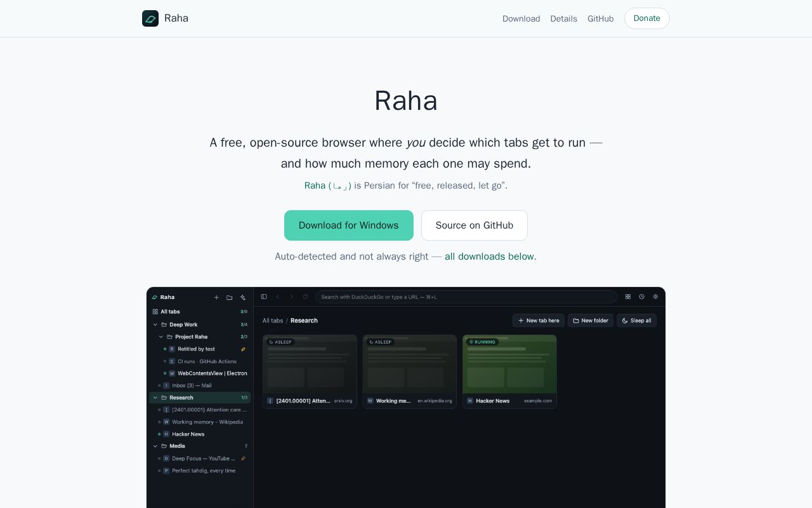
Task: Click the New tab here button
Action: coord(539,321)
